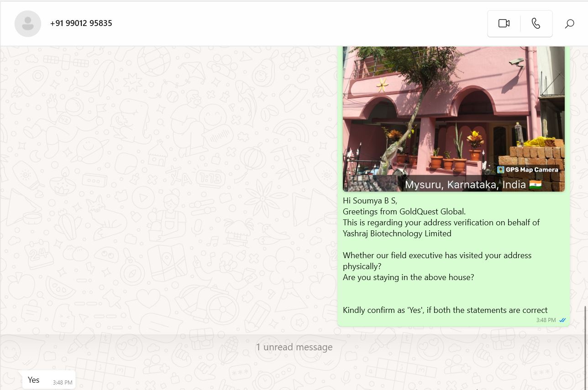
Task: Click the 'Yashraj Biotechnology Limited' text
Action: click(x=397, y=234)
